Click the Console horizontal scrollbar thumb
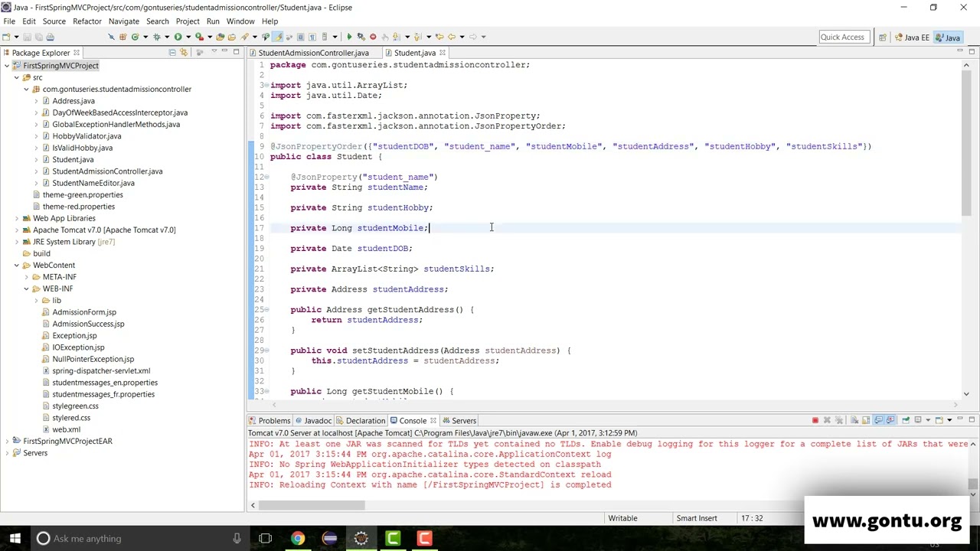This screenshot has height=551, width=980. (x=311, y=505)
